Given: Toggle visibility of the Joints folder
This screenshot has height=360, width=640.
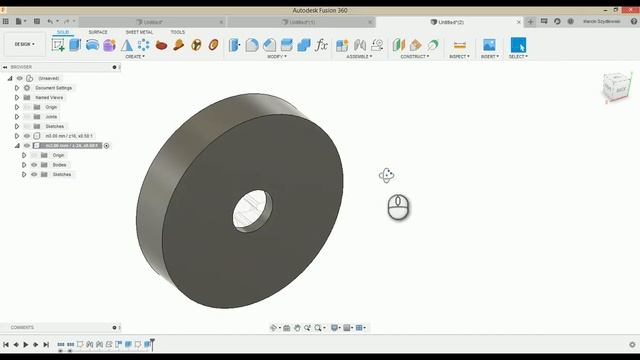Looking at the screenshot, I should click(x=27, y=117).
